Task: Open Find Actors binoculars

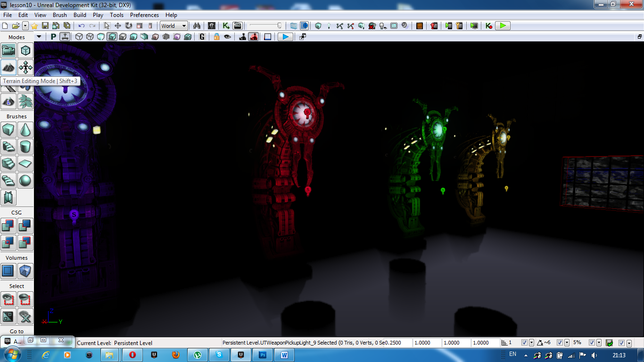Action: pos(197,26)
